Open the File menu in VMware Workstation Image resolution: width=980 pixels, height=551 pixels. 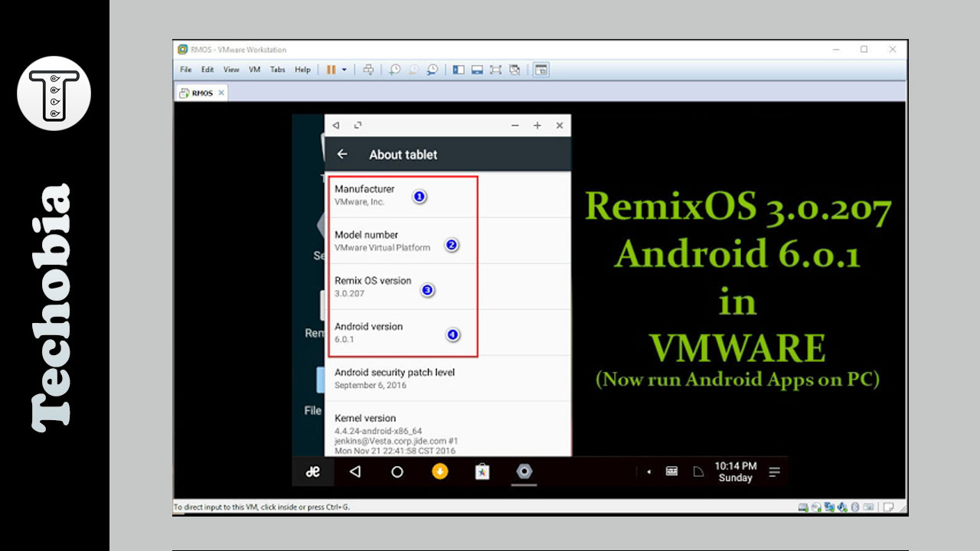[185, 70]
